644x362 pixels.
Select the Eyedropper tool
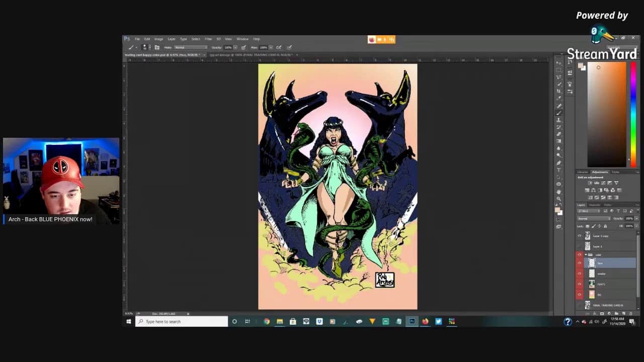[558, 99]
